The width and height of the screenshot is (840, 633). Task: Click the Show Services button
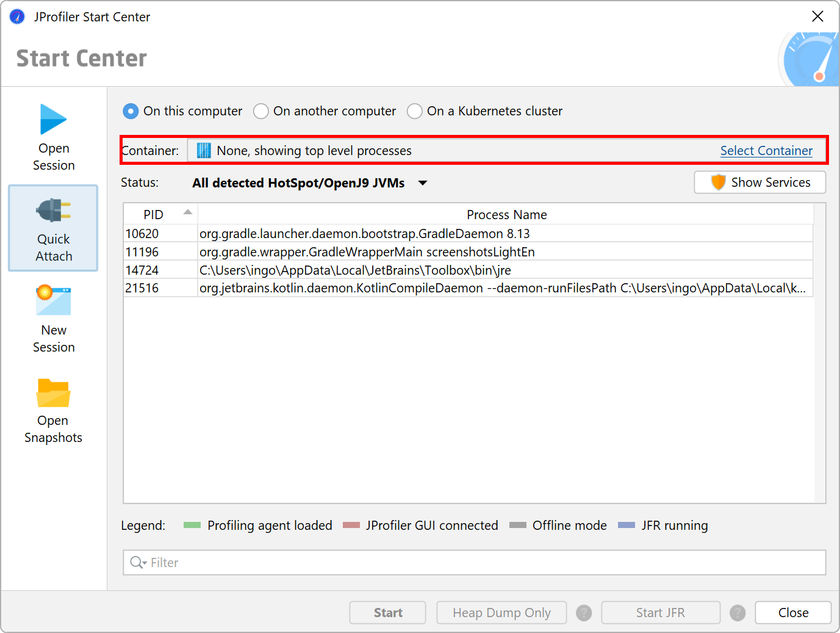(760, 183)
